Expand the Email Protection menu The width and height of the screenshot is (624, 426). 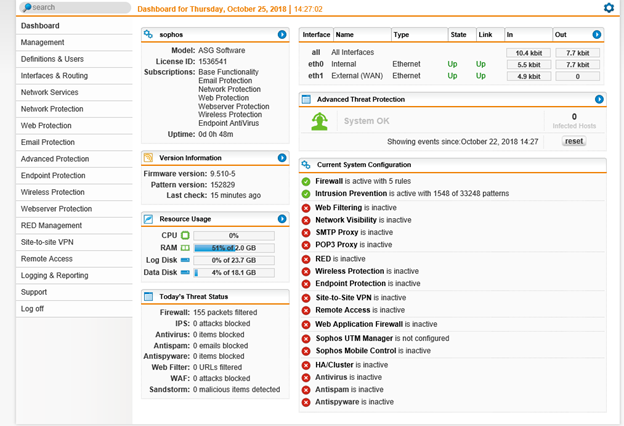point(74,143)
